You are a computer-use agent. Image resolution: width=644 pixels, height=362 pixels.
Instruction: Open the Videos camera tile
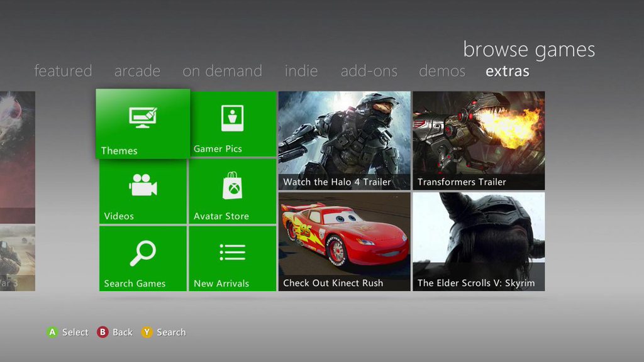[x=143, y=192]
